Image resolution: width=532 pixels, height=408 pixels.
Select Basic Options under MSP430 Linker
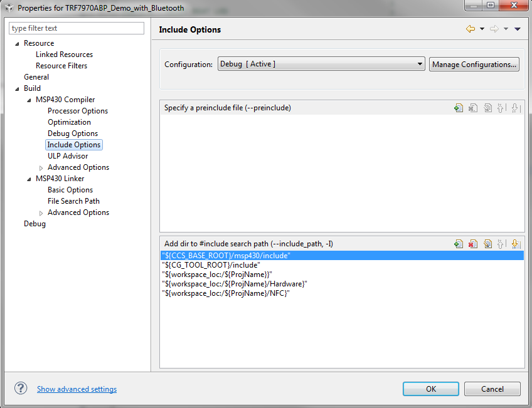[70, 190]
